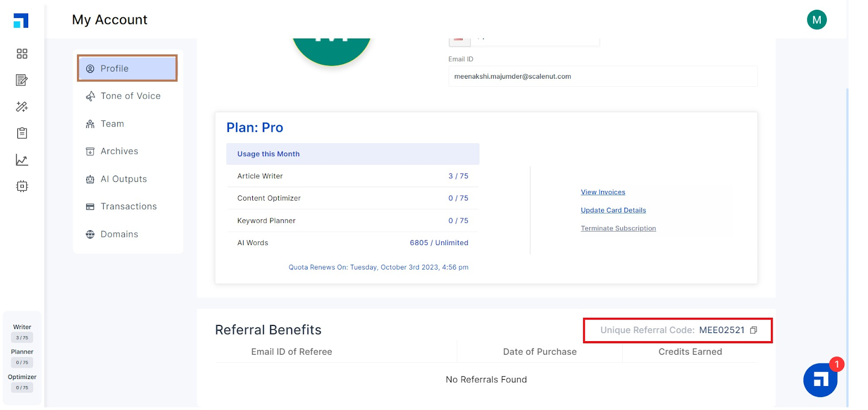
Task: Select Transactions in account menu
Action: click(x=127, y=207)
